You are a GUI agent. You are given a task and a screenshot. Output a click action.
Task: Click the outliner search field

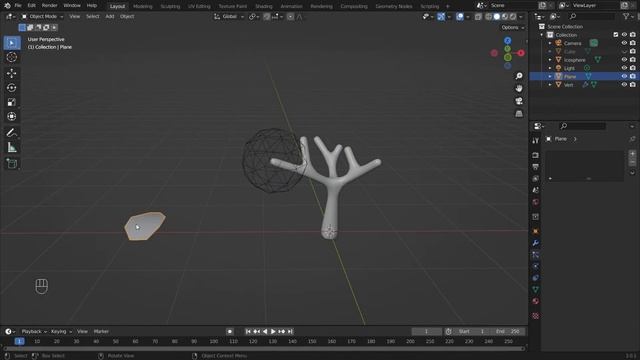[x=591, y=16]
